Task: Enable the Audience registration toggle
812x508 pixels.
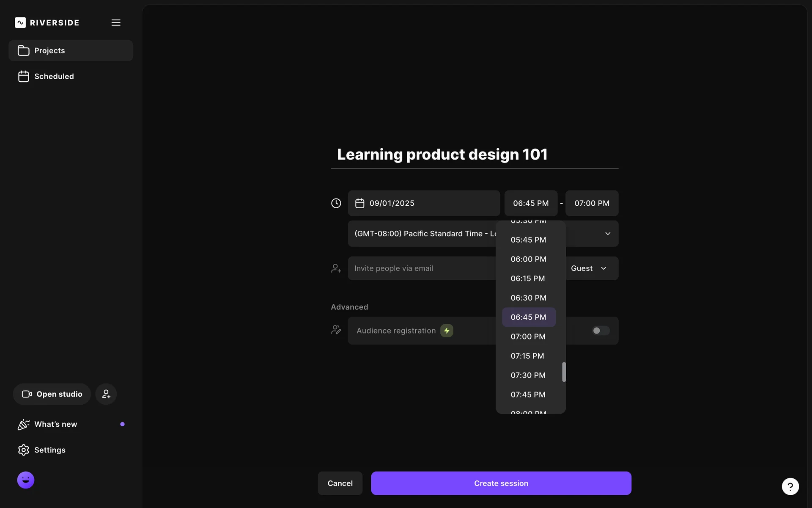Action: coord(600,331)
